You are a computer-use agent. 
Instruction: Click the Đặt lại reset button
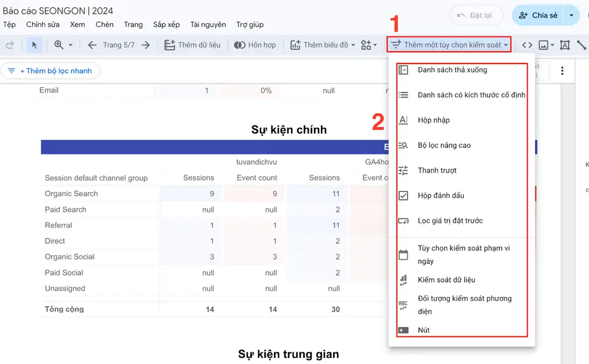(x=476, y=15)
